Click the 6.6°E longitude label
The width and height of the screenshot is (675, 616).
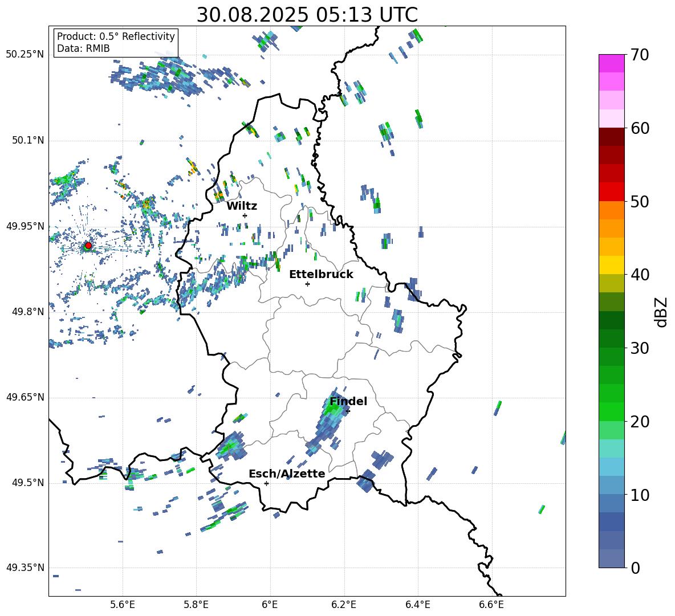(491, 605)
